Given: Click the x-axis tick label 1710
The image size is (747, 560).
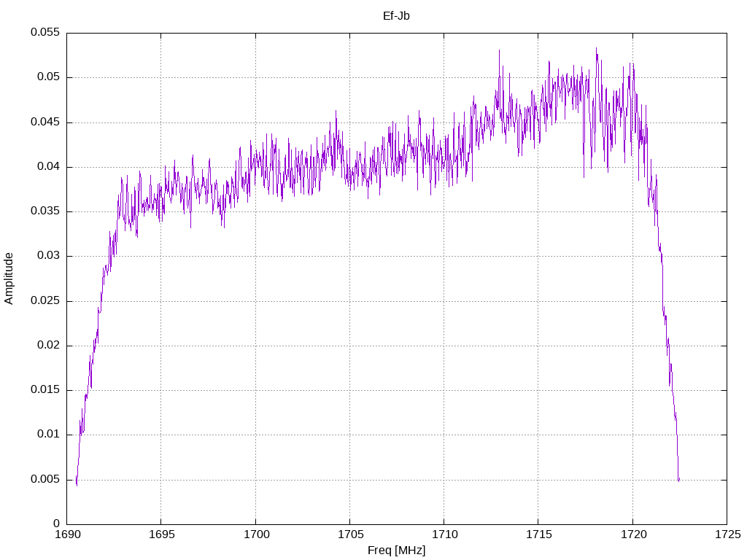Looking at the screenshot, I should click(444, 534).
